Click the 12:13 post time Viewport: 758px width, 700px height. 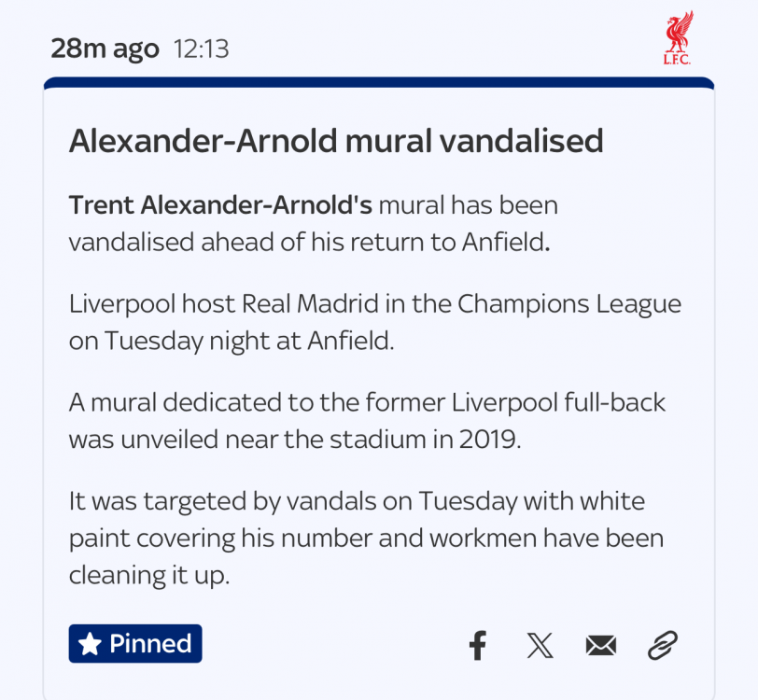tap(201, 49)
